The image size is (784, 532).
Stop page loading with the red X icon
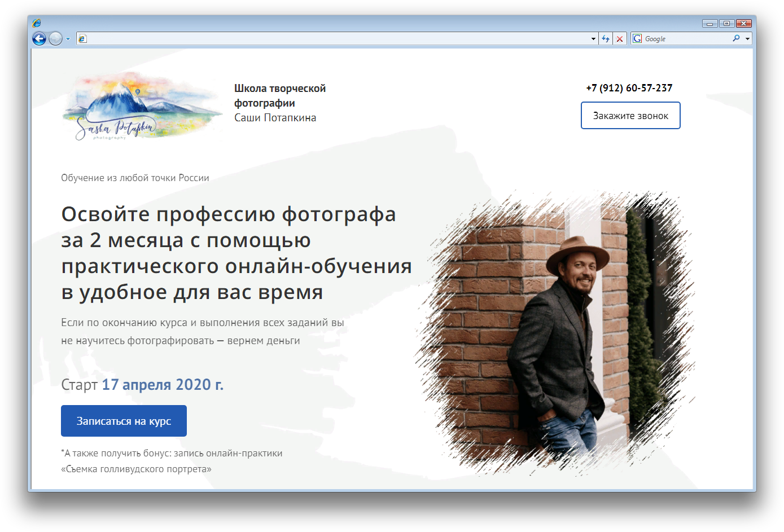[x=620, y=38]
